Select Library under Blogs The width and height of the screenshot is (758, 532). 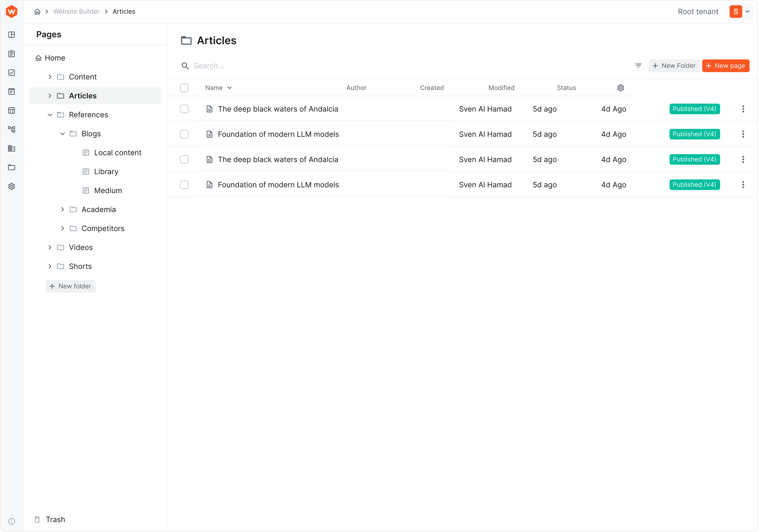(106, 172)
